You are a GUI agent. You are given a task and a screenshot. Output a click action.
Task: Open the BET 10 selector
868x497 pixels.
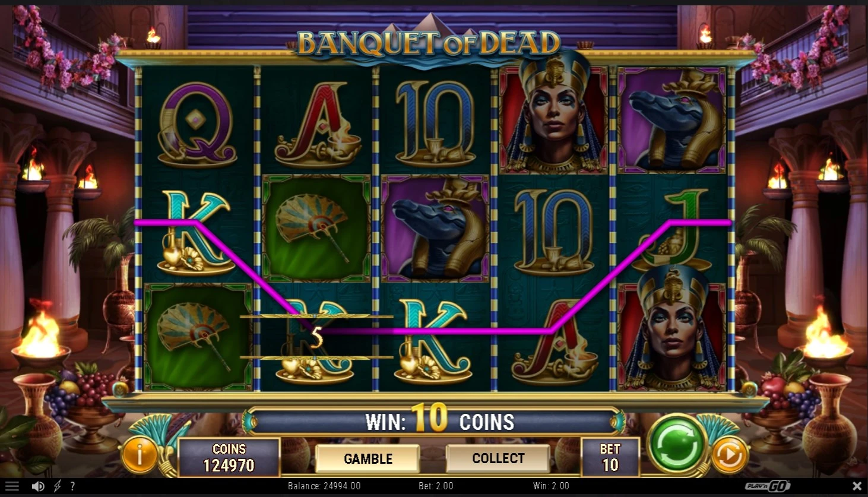pos(610,457)
